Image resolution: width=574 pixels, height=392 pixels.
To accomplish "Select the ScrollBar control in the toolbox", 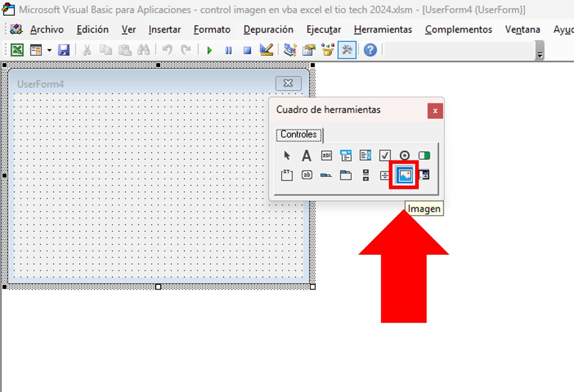I will click(365, 175).
